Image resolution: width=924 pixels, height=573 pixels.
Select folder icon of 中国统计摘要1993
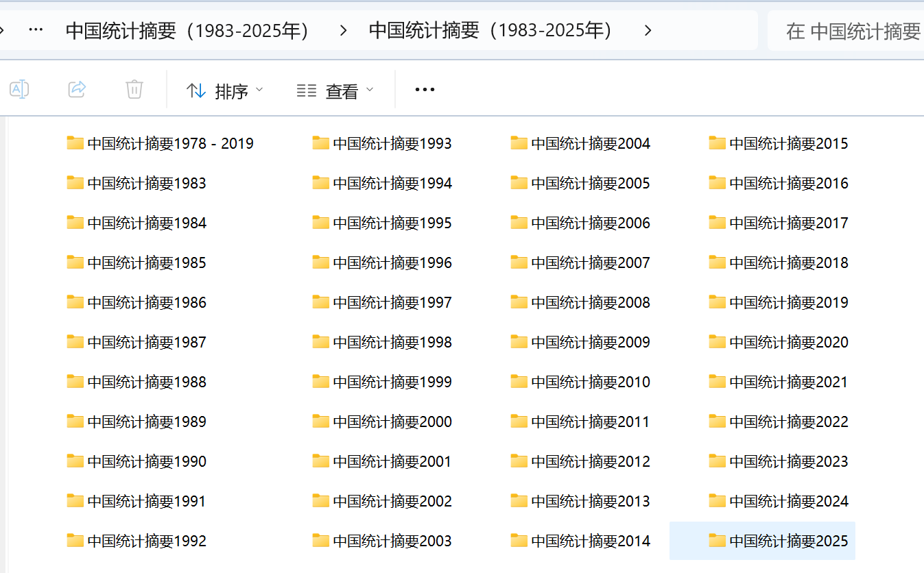click(321, 143)
